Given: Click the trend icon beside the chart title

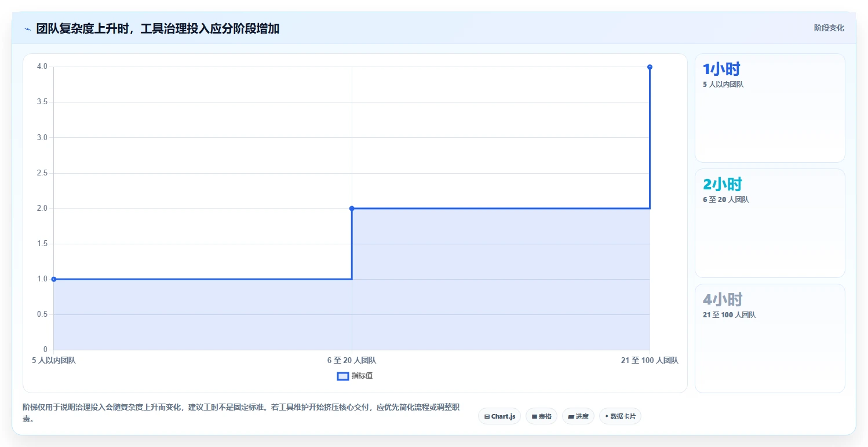Looking at the screenshot, I should coord(27,28).
